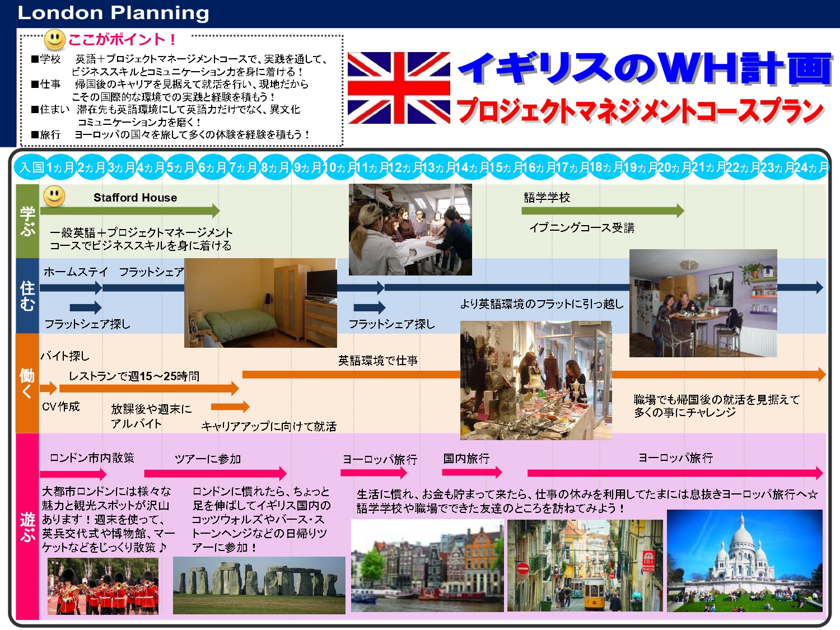Open the Stonehenge photo
This screenshot has width=840, height=630.
[259, 585]
